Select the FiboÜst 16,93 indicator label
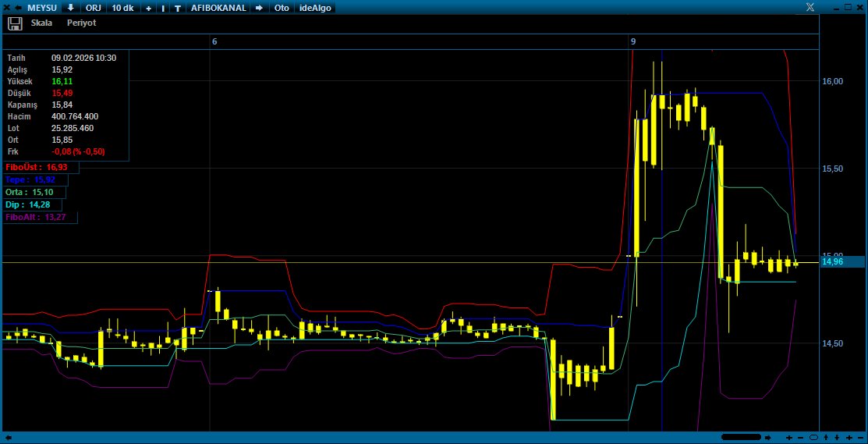The height and width of the screenshot is (444, 868). pos(40,167)
